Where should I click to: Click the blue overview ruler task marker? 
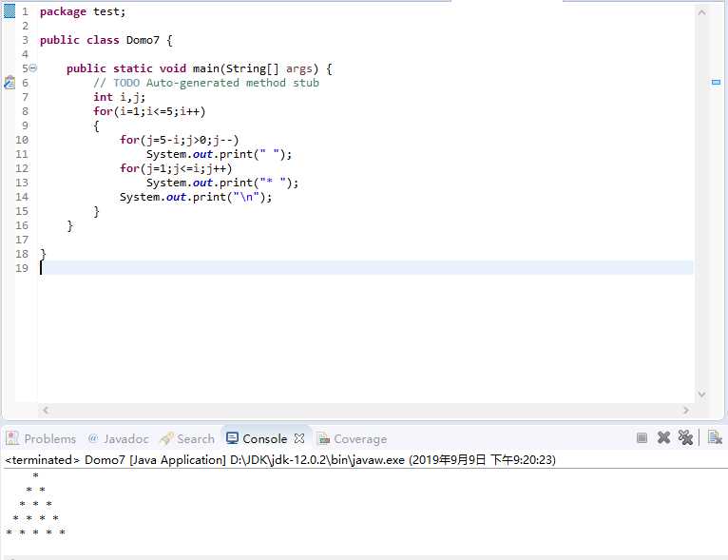pyautogui.click(x=716, y=82)
